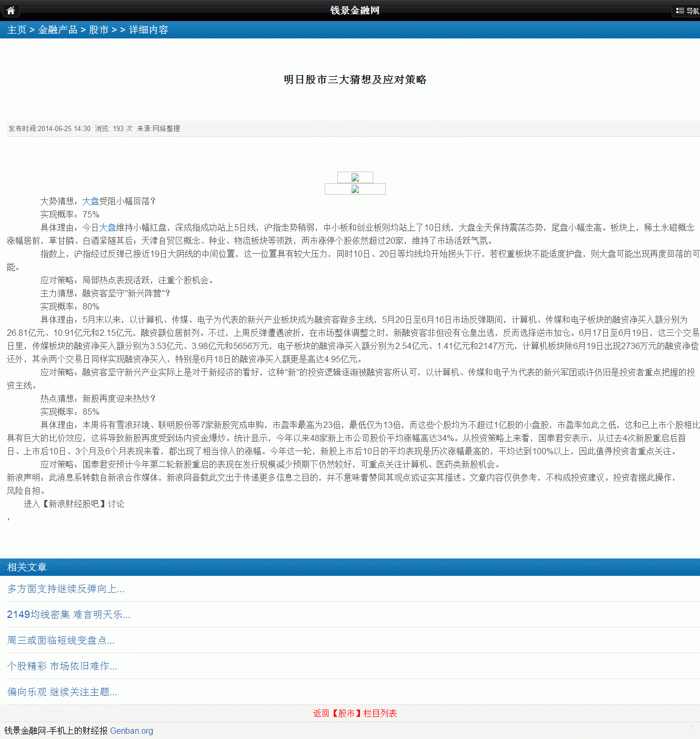The height and width of the screenshot is (739, 700).
Task: Open 金融产品 breadcrumb link
Action: [58, 30]
